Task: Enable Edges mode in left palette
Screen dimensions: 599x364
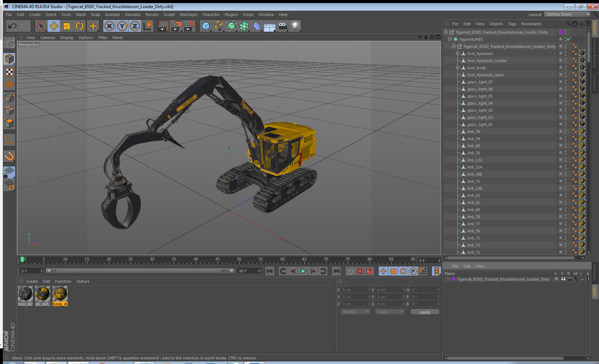Action: coord(9,110)
